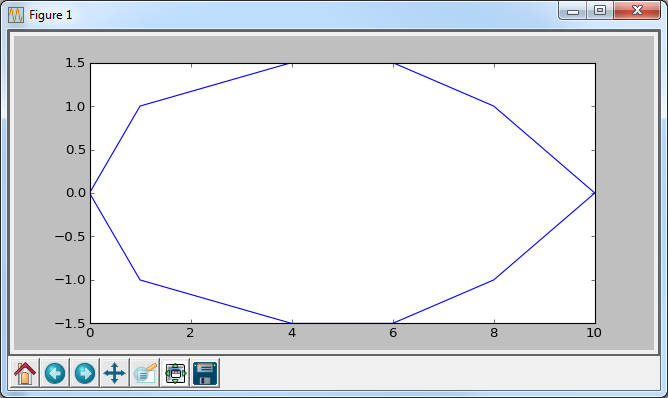Image resolution: width=668 pixels, height=398 pixels.
Task: Click the x-axis tick label 4
Action: (x=292, y=333)
